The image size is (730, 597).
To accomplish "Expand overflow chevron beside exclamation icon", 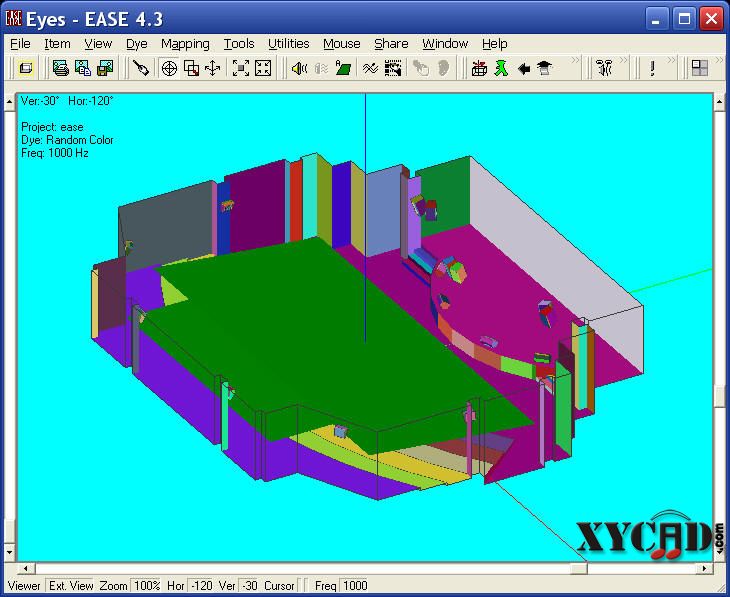I will [x=671, y=60].
